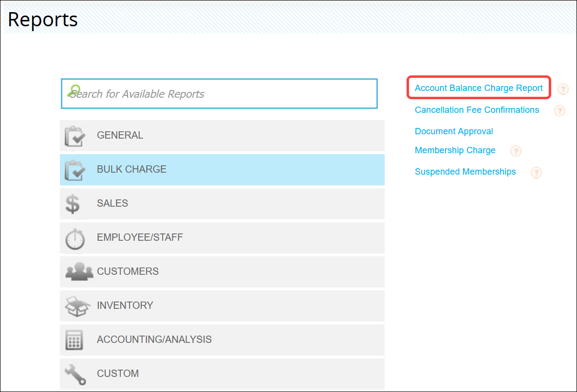Viewport: 577px width, 392px height.
Task: Open the SALES reports category
Action: tap(222, 204)
